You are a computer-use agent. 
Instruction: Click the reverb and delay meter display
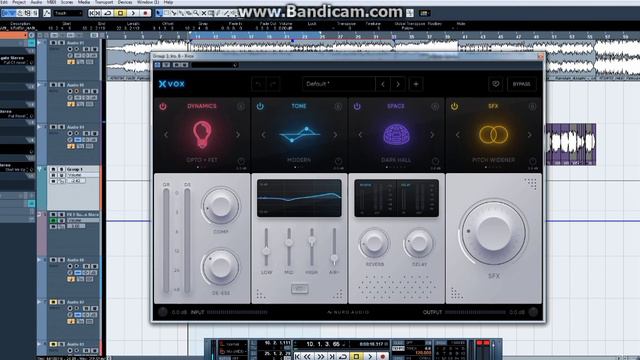(396, 198)
